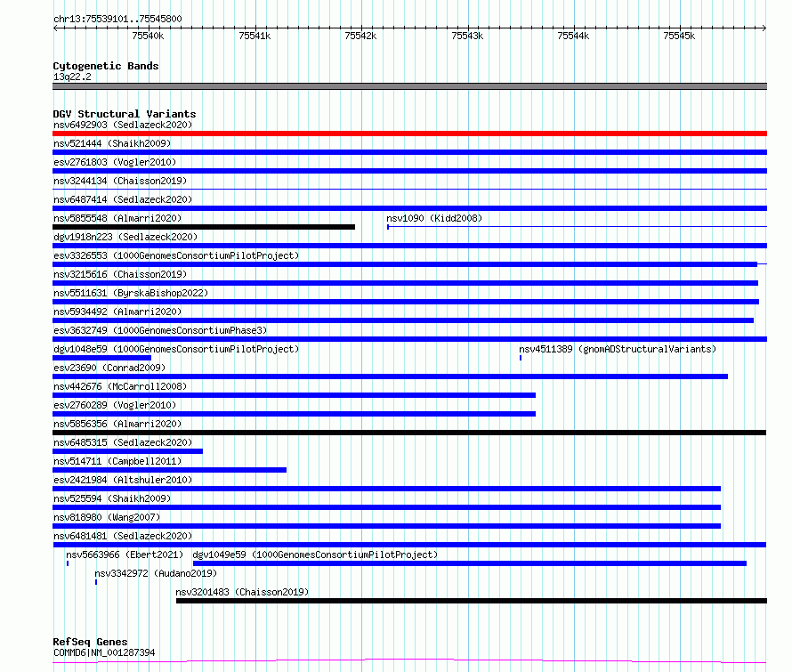792x672 pixels.
Task: Click the esv23690 blue variant bar
Action: (390, 376)
